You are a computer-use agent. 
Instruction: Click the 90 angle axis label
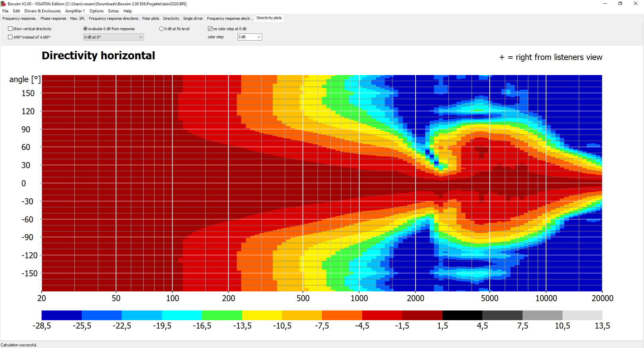26,129
